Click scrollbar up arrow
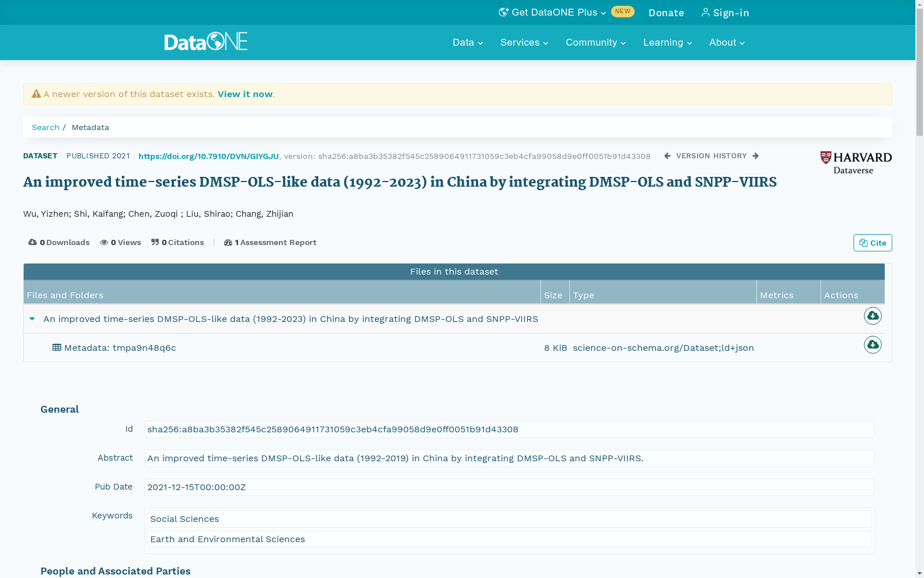Screen dimensions: 924x578 [x=919, y=4]
